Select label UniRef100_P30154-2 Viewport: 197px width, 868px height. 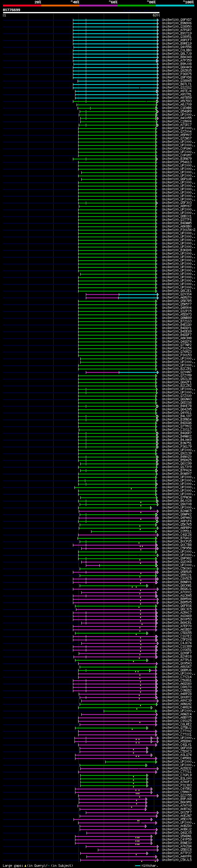click(179, 230)
